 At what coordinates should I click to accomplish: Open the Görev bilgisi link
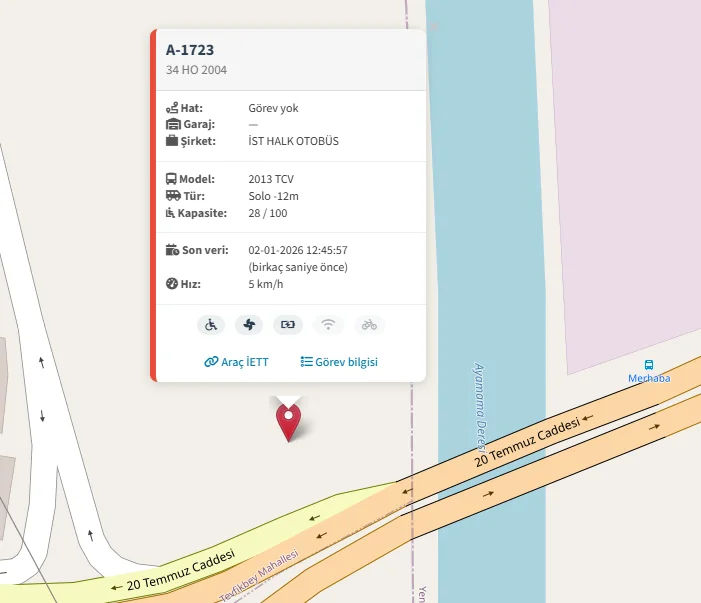[x=339, y=362]
